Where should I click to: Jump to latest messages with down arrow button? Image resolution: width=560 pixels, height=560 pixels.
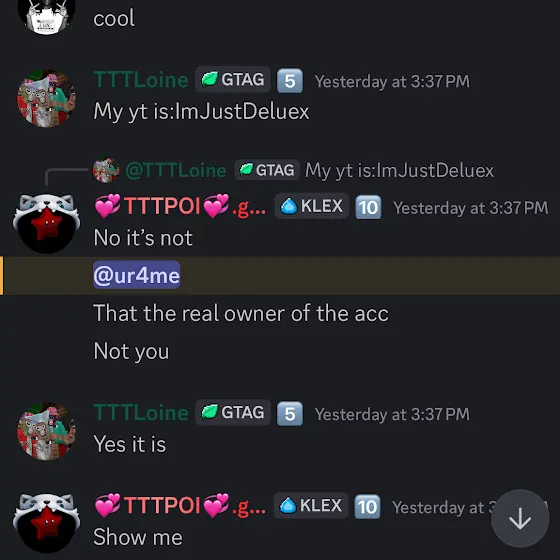point(520,519)
